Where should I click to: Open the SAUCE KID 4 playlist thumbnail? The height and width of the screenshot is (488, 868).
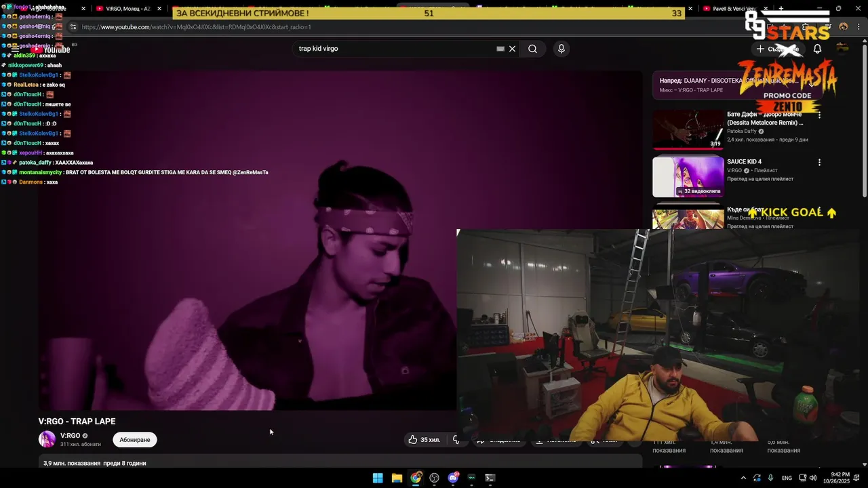(x=688, y=177)
